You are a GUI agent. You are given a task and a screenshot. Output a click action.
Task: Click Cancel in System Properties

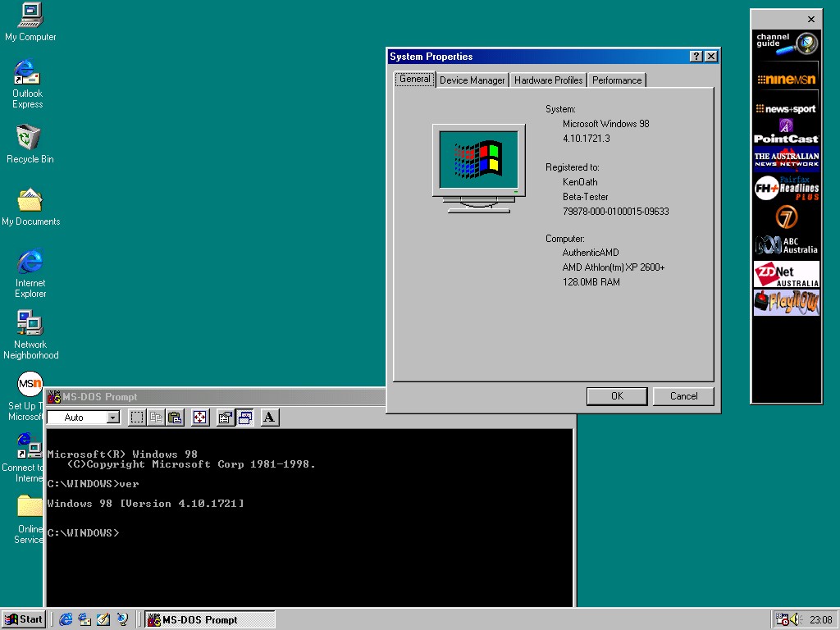pyautogui.click(x=683, y=396)
